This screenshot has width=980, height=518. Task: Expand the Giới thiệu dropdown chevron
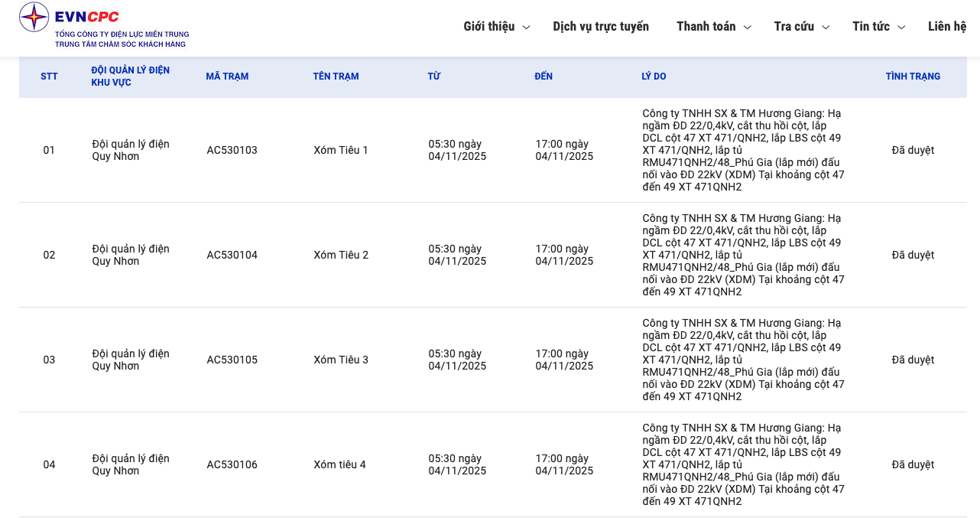coord(526,28)
